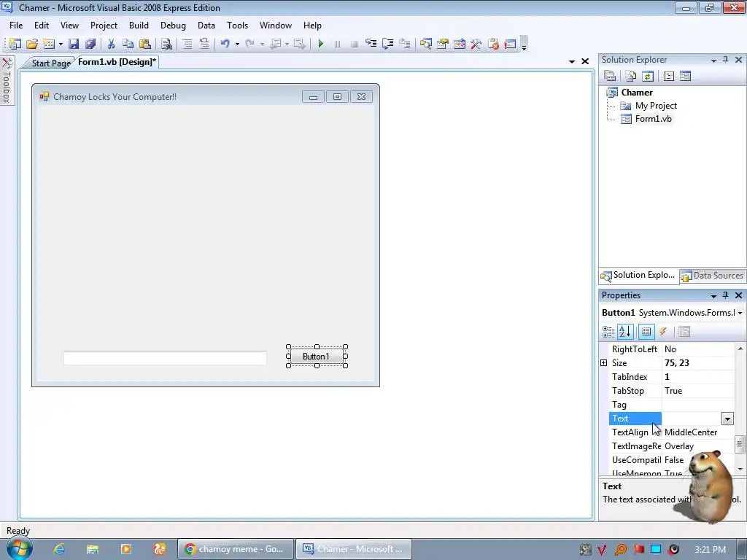Open the Debug menu
The height and width of the screenshot is (560, 747).
click(x=173, y=26)
